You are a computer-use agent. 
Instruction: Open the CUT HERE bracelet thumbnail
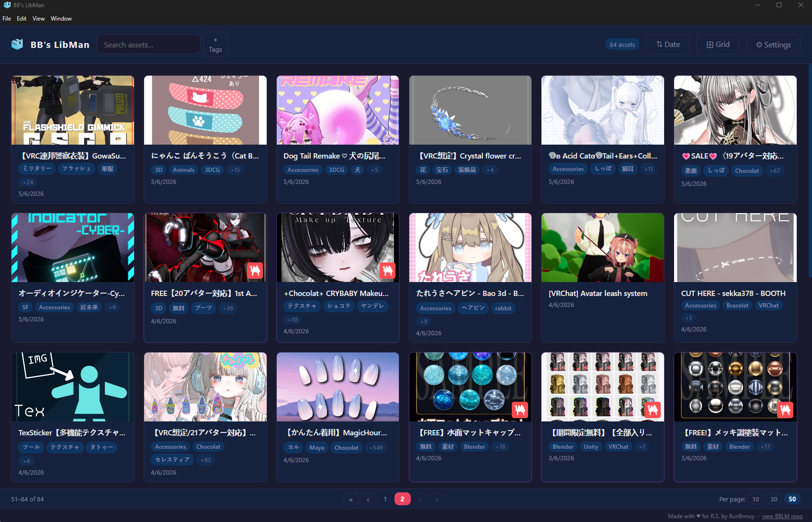pos(735,248)
